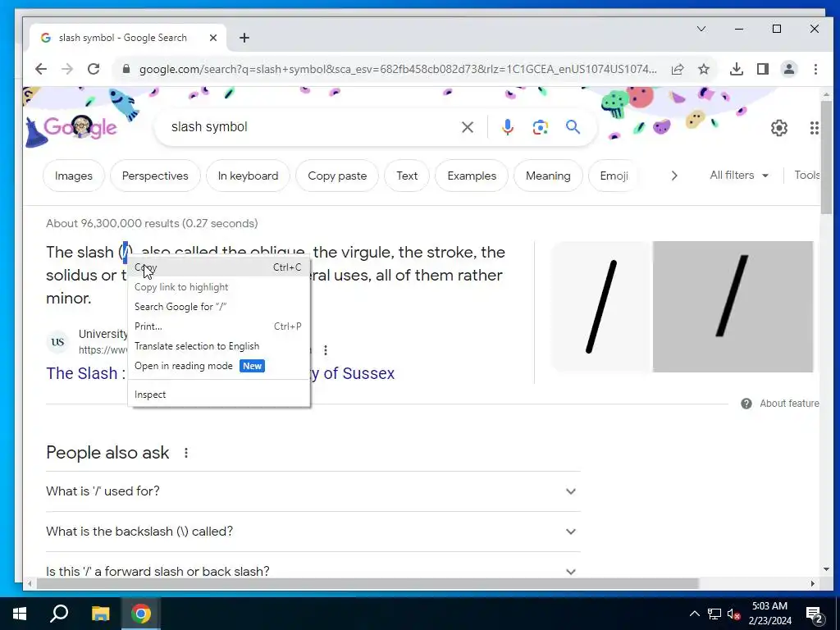Select Print... from the context menu
Image resolution: width=840 pixels, height=630 pixels.
pos(218,326)
